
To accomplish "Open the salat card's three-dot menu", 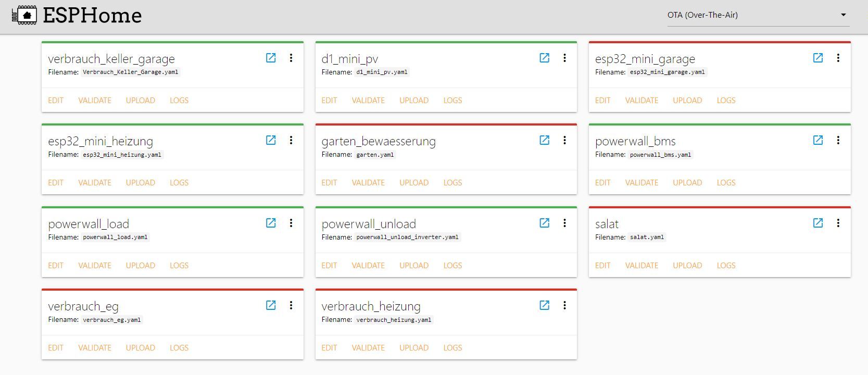I will click(x=838, y=223).
